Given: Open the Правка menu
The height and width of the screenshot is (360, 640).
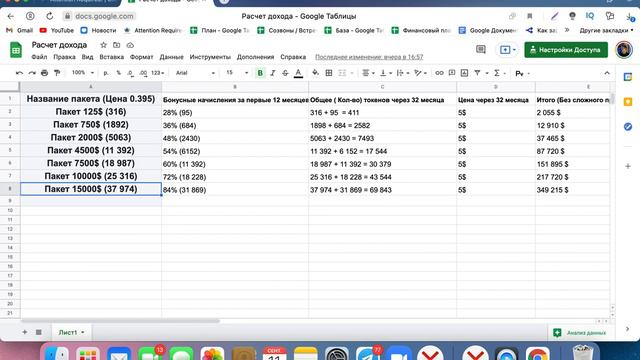Looking at the screenshot, I should click(64, 57).
